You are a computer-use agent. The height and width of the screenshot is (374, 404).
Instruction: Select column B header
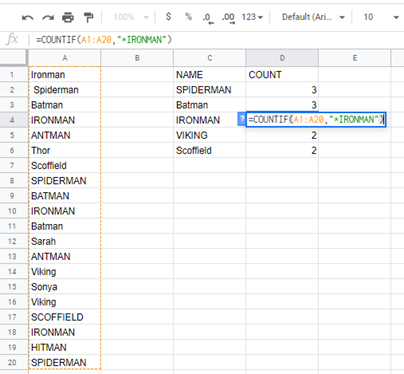[137, 58]
